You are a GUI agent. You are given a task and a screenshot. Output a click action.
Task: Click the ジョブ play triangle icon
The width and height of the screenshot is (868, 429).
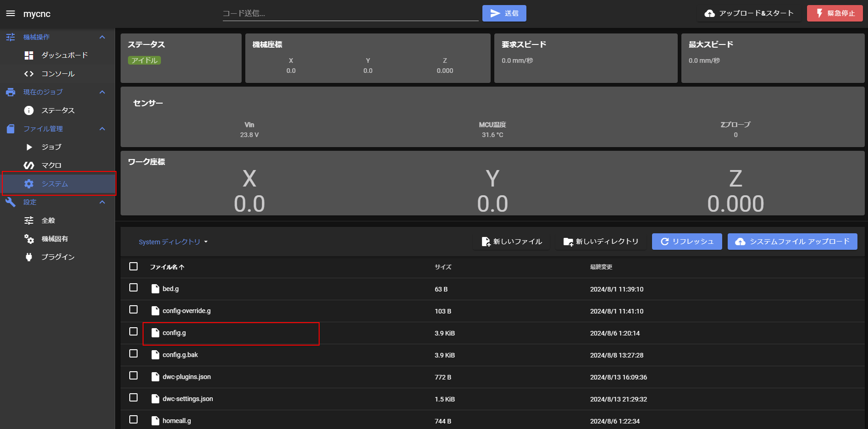point(29,147)
